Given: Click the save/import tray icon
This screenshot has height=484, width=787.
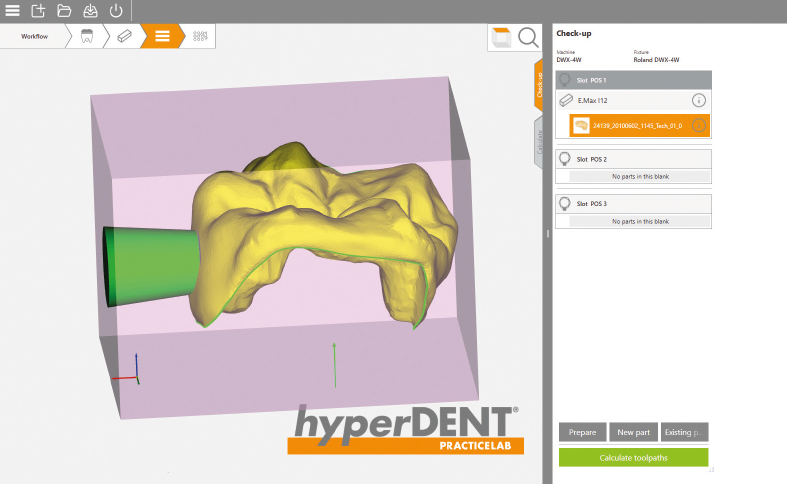Looking at the screenshot, I should 90,11.
